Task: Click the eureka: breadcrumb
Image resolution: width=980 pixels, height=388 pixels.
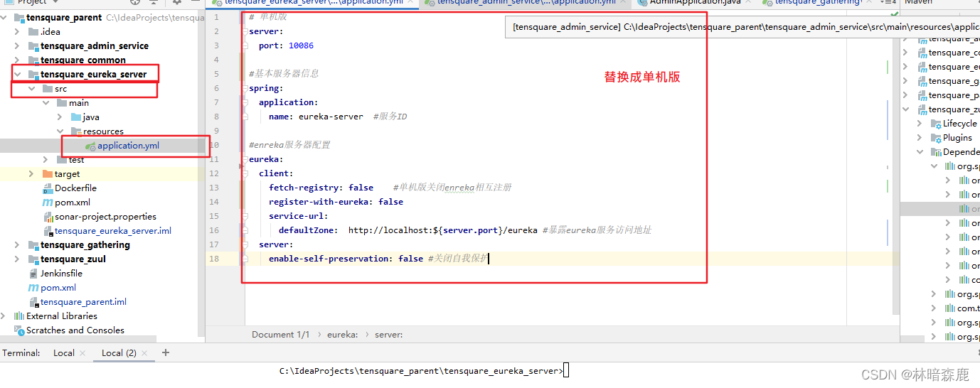Action: 343,335
